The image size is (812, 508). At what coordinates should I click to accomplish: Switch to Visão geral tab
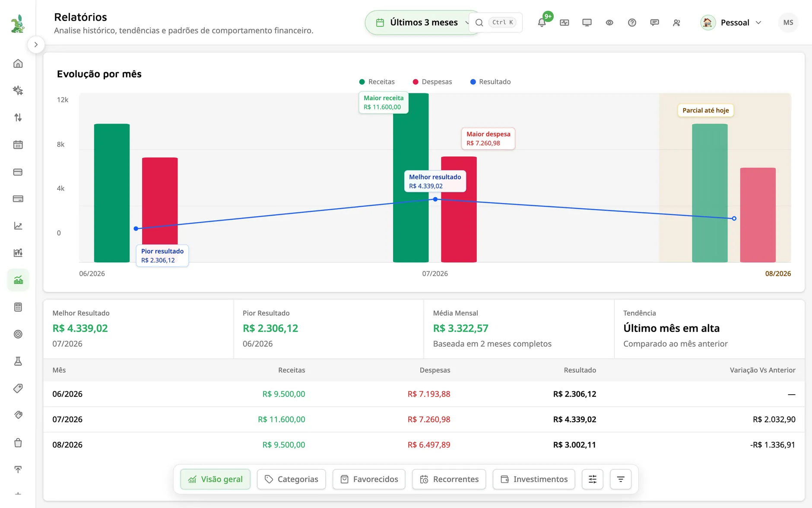coord(216,479)
